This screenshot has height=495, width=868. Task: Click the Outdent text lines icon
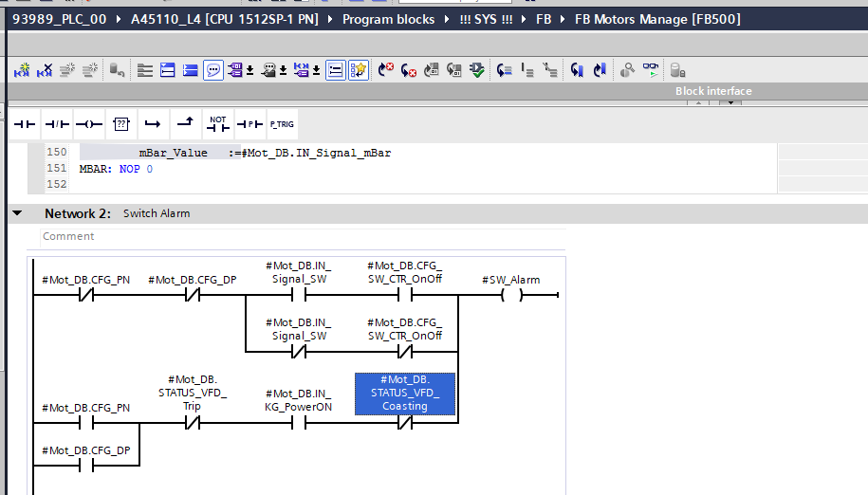coord(550,70)
